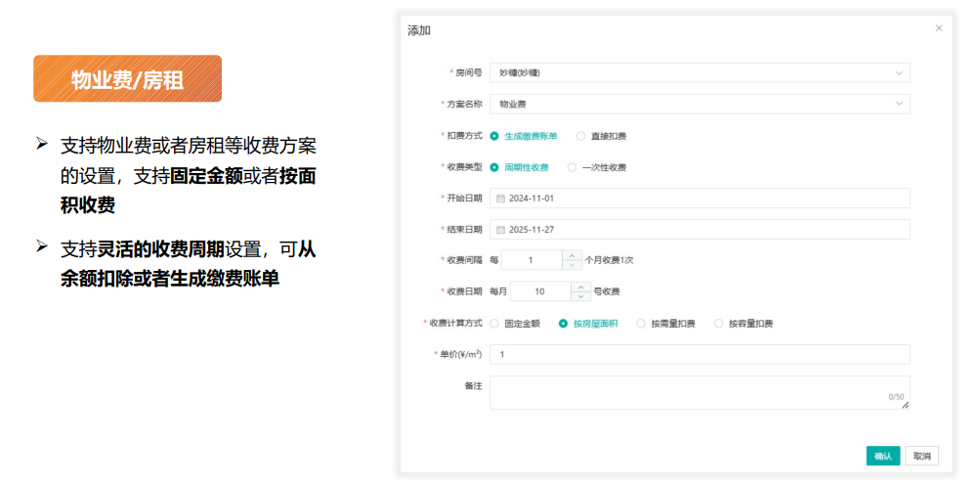Click the 收费间隔 number input
This screenshot has width=980, height=486.
532,260
